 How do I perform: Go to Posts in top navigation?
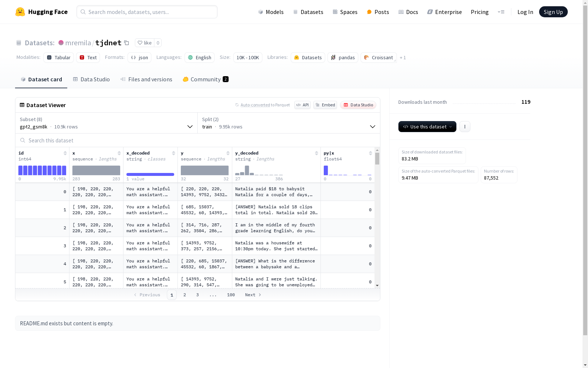(x=378, y=12)
